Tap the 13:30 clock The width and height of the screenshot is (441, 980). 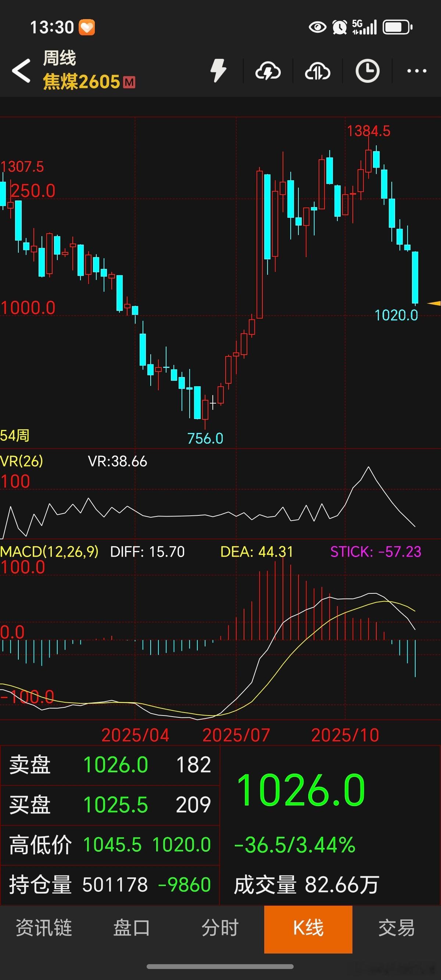pos(52,27)
